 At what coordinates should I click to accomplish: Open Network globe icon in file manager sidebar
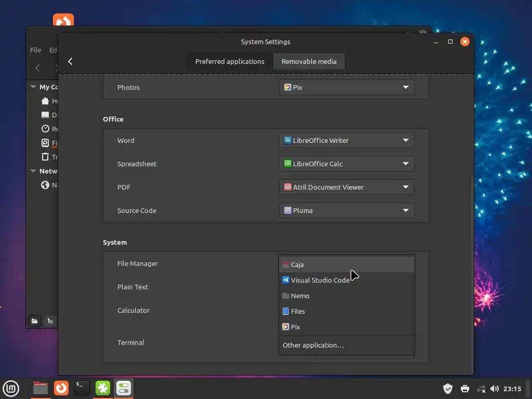(45, 185)
